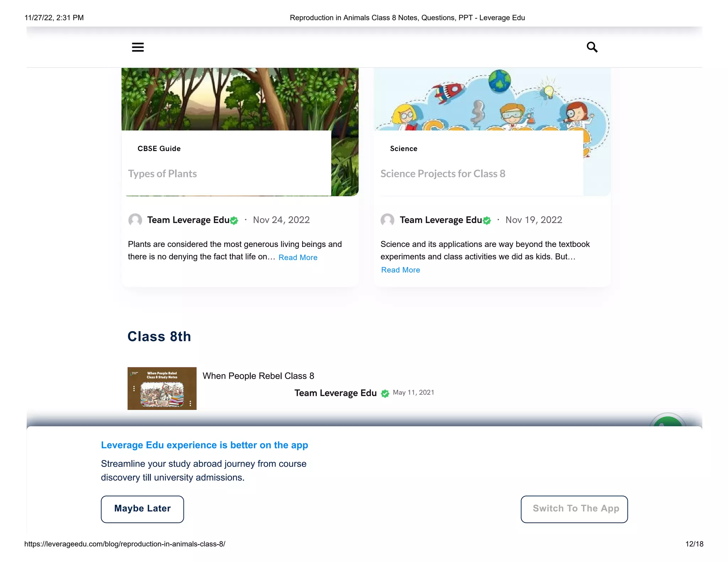Screen dimensions: 728x562
Task: Open the hamburger menu icon
Action: pyautogui.click(x=138, y=47)
